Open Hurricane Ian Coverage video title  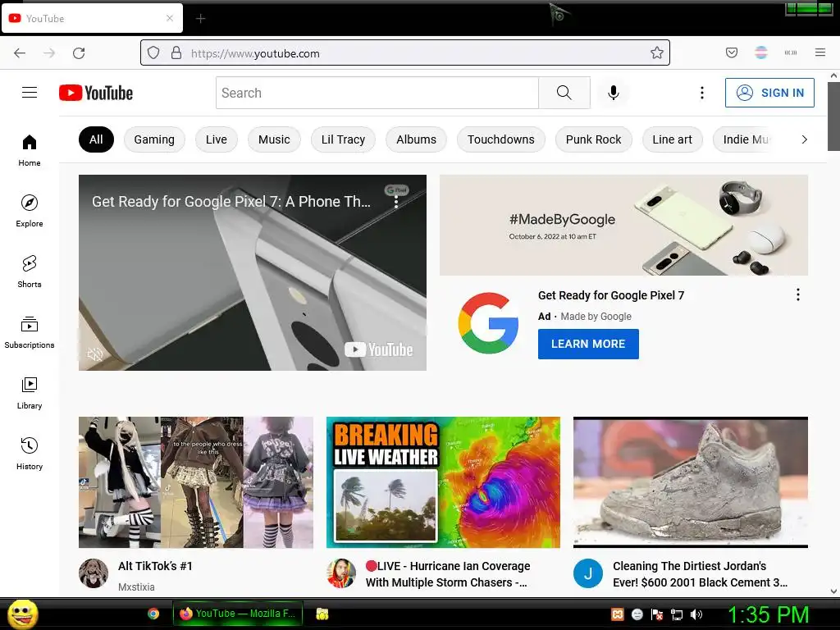coord(448,574)
